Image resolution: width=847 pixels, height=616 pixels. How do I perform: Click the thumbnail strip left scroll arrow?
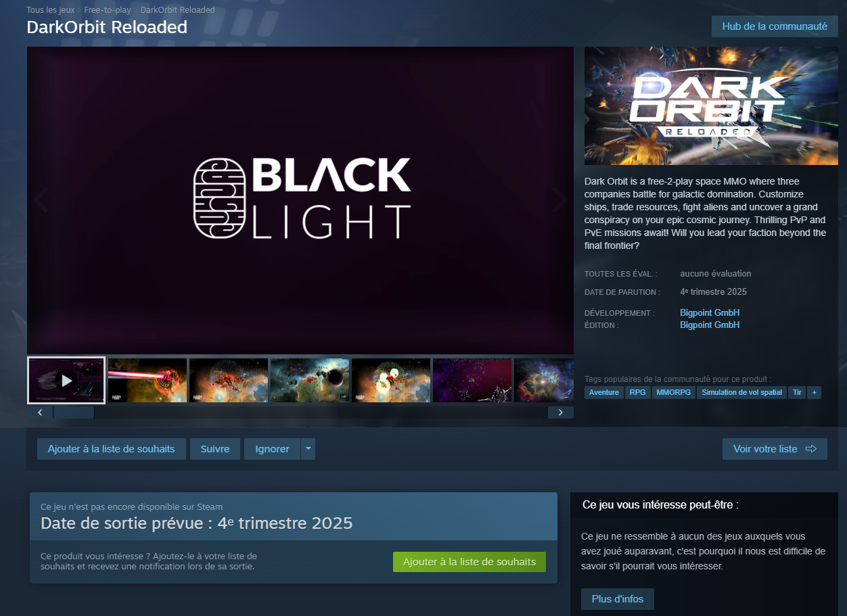point(40,412)
